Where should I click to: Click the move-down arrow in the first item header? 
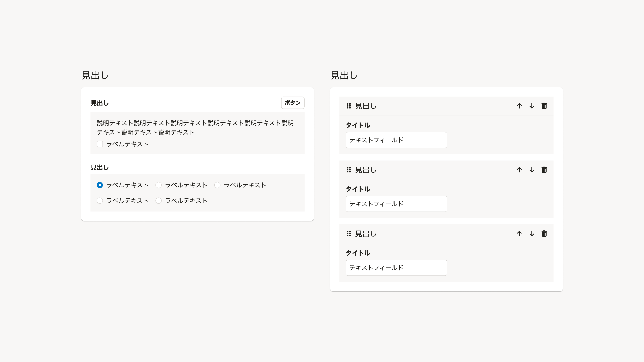coord(532,106)
